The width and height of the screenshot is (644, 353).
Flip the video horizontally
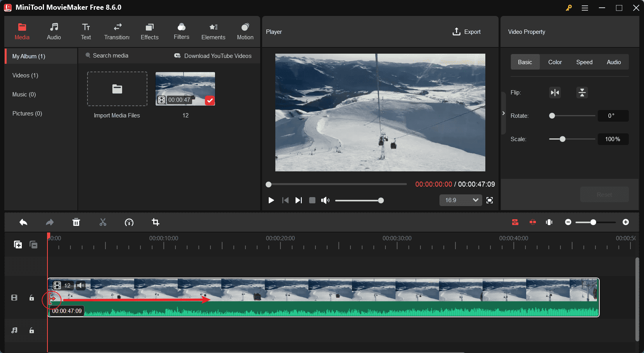pyautogui.click(x=555, y=93)
